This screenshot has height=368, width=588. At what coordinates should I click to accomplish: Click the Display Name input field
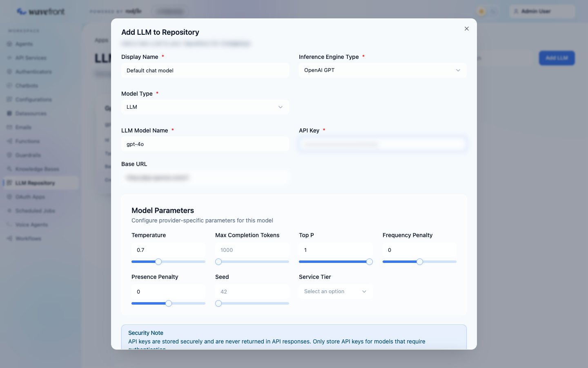(x=205, y=70)
